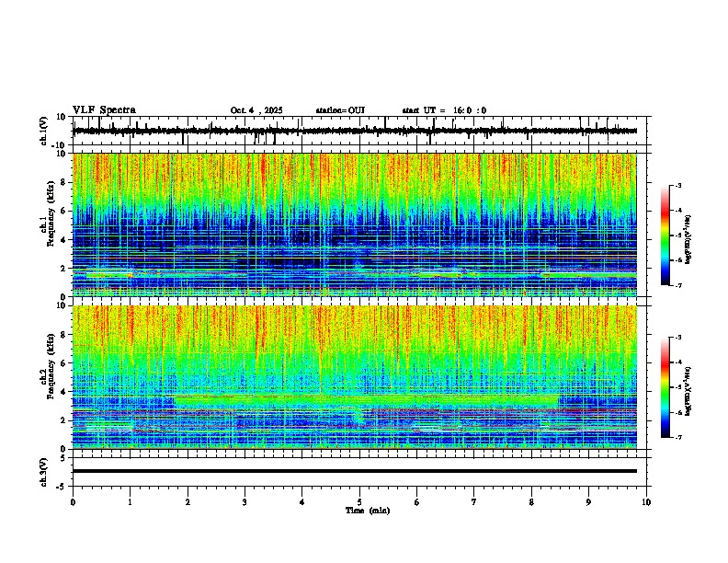
Task: Click the "6" kHz tick on ch.1 frequency axis
Action: point(63,211)
